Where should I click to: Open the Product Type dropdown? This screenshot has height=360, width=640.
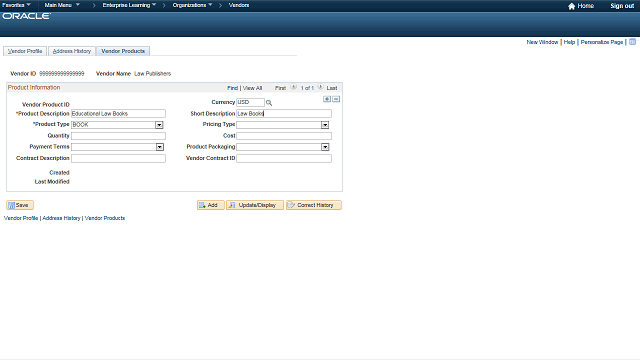point(159,125)
